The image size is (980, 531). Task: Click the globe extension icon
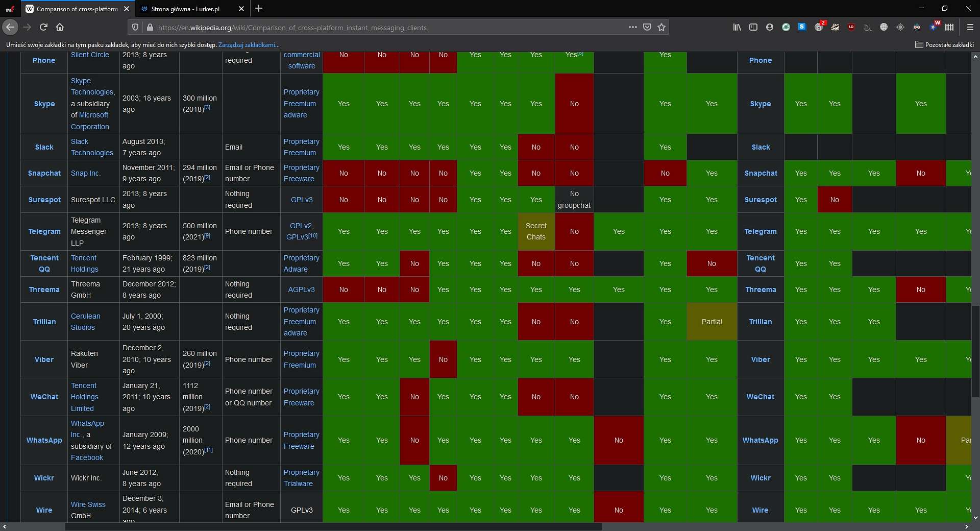pyautogui.click(x=884, y=28)
